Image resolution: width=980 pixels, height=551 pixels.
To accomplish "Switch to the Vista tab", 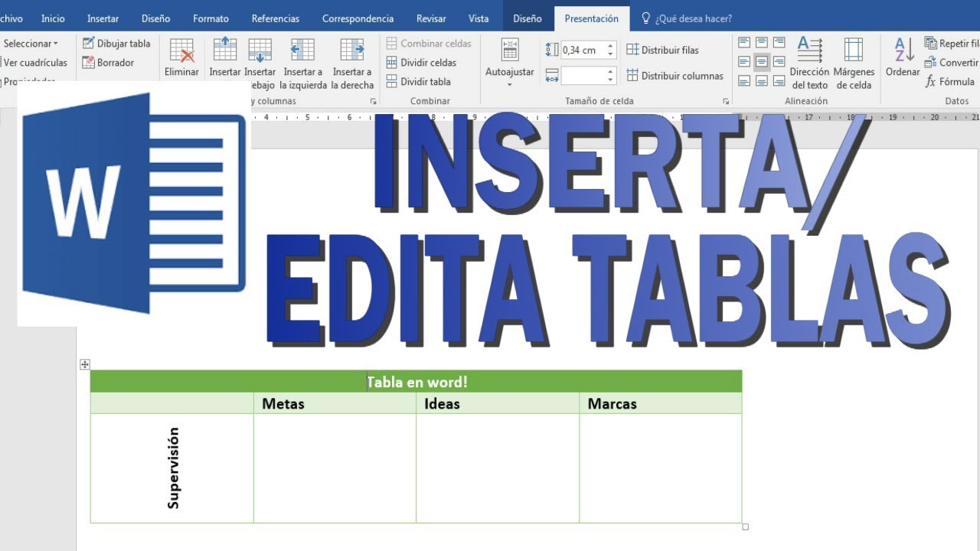I will pos(479,18).
